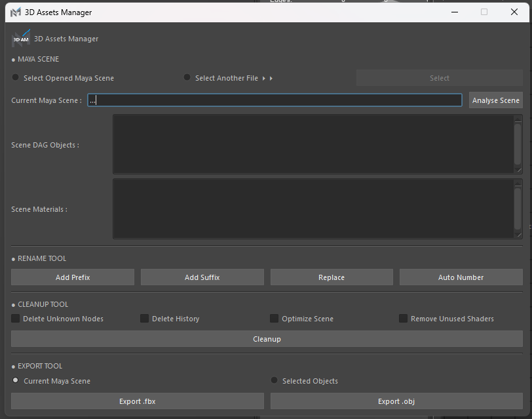Click inside the Scene DAG Objects list

click(313, 144)
